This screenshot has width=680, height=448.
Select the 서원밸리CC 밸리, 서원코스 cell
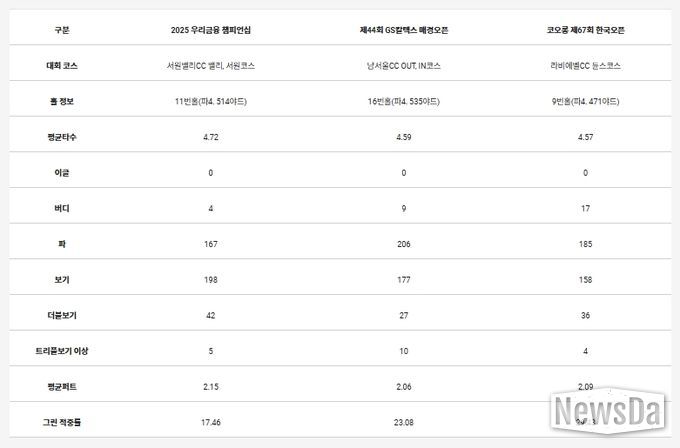pos(211,66)
